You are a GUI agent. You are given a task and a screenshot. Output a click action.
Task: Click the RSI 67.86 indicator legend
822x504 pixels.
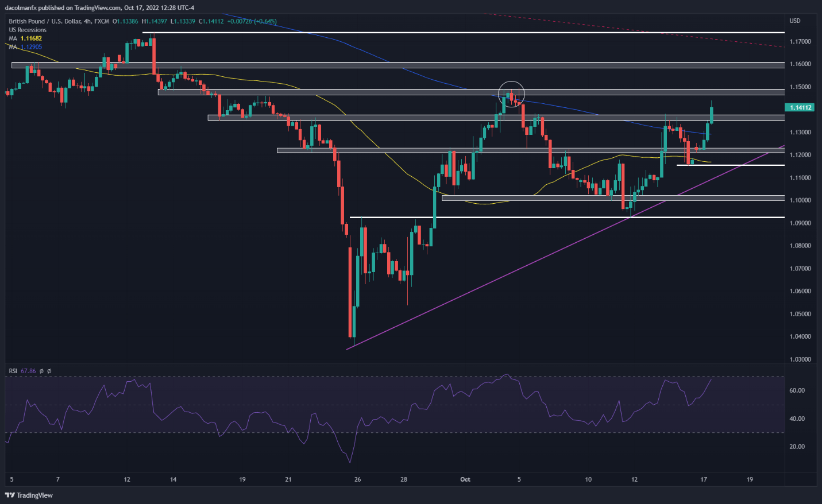(x=22, y=371)
